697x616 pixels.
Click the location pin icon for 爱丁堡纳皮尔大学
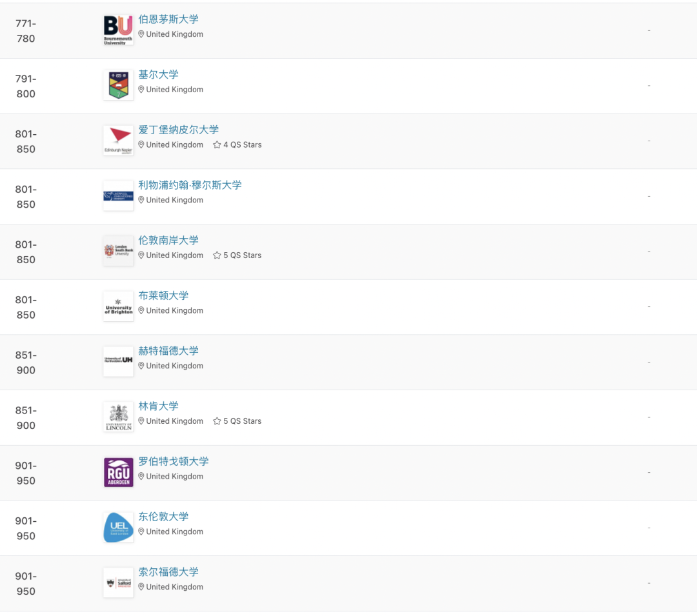coord(141,144)
